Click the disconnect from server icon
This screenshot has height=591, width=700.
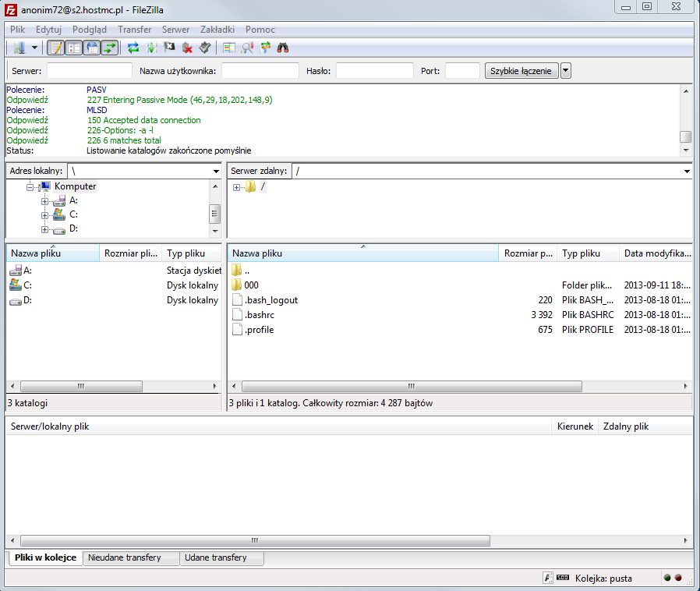(x=187, y=48)
